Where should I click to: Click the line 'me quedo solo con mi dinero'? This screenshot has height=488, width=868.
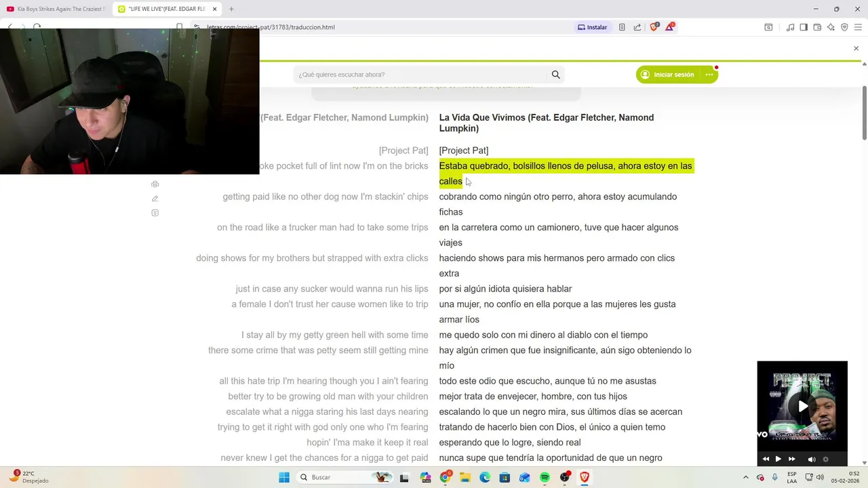click(543, 335)
